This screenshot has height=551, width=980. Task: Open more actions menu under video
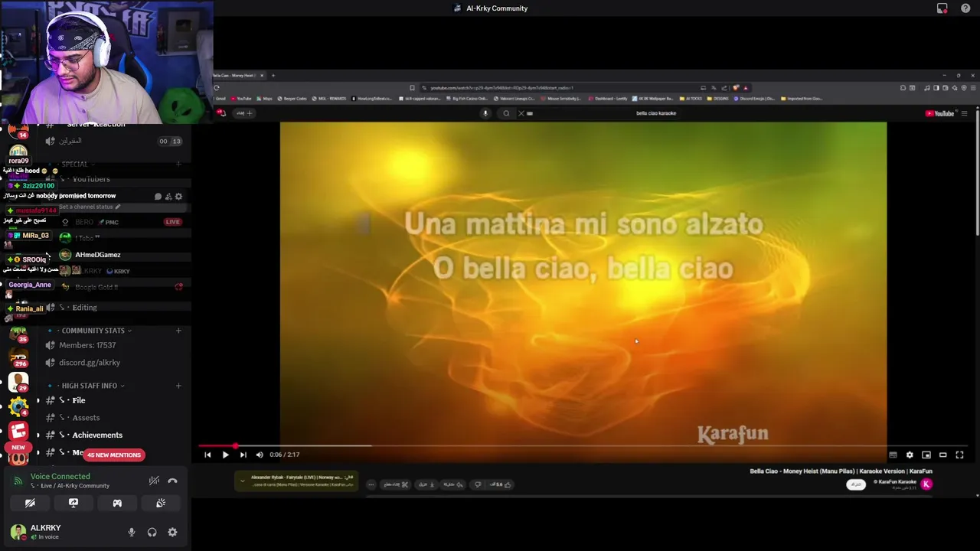[371, 484]
